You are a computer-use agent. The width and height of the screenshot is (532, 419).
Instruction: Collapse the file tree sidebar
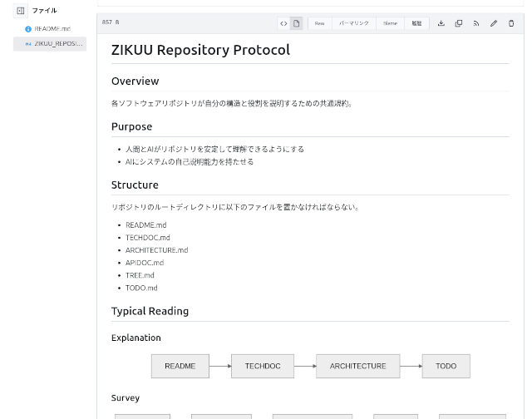(x=21, y=11)
